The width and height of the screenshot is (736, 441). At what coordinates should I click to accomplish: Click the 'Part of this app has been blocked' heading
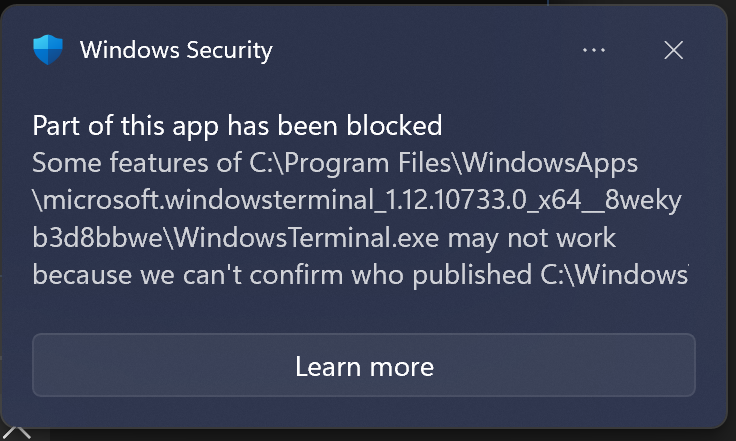pyautogui.click(x=237, y=126)
